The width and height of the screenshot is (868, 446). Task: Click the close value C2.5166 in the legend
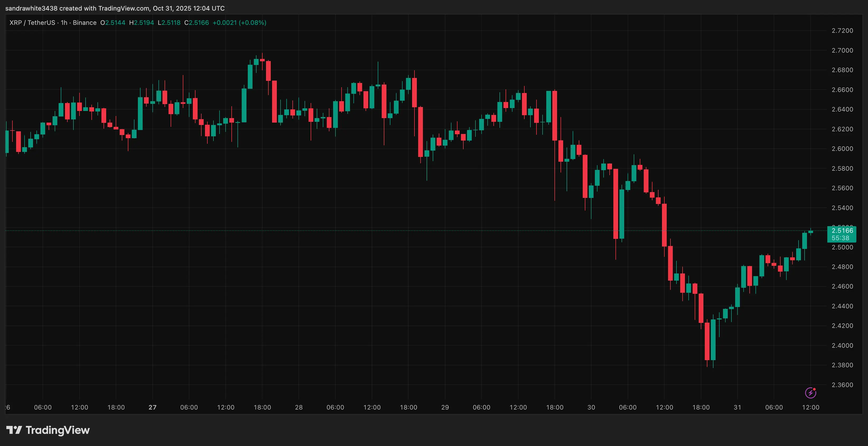[x=197, y=22]
